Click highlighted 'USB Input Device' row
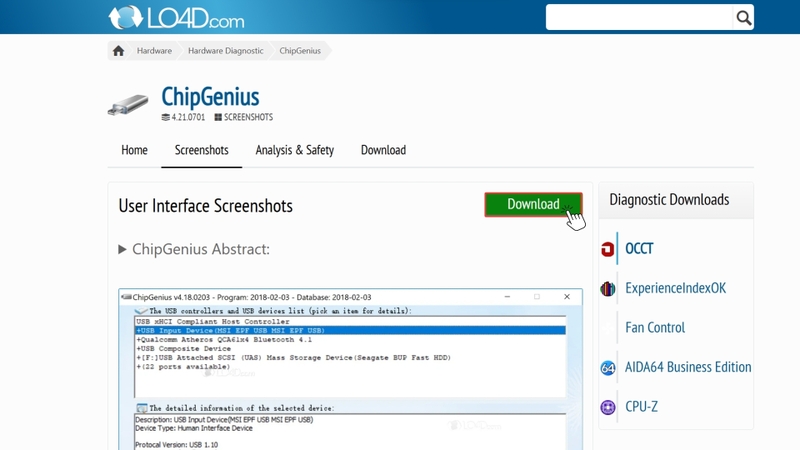 click(351, 331)
